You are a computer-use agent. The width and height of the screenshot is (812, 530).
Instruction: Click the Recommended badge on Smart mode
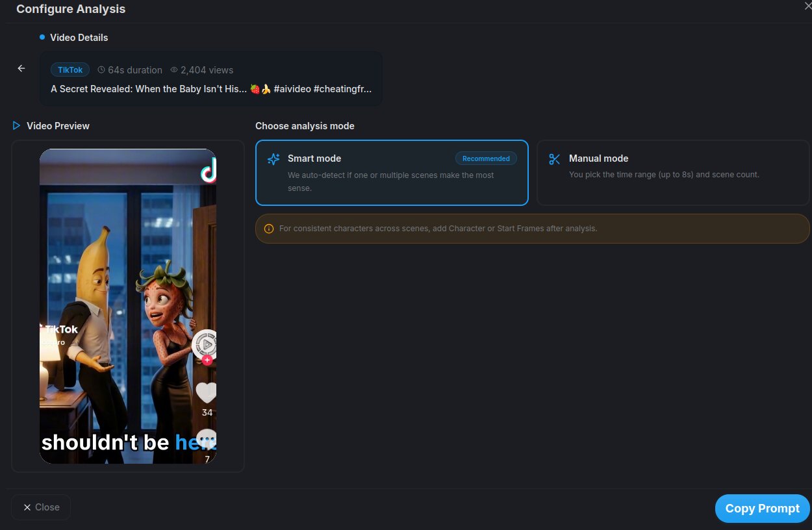[x=486, y=158]
